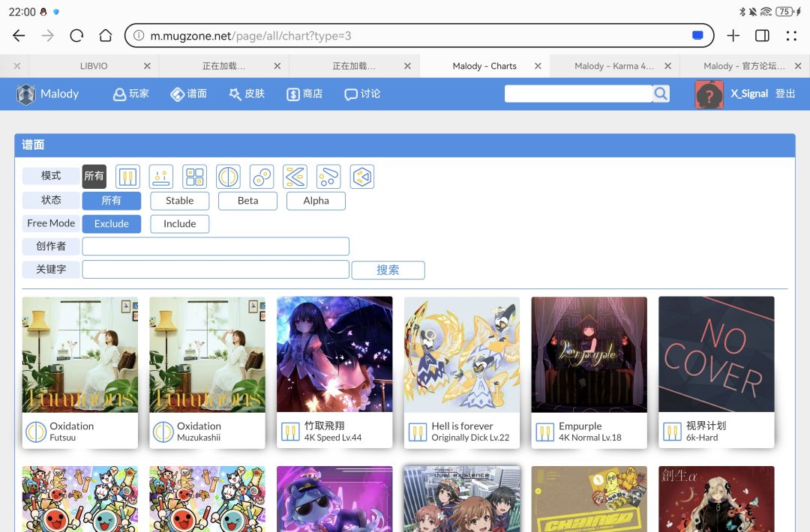Select the Taiko mode drum icon
Screen dimensions: 810x532
point(228,177)
